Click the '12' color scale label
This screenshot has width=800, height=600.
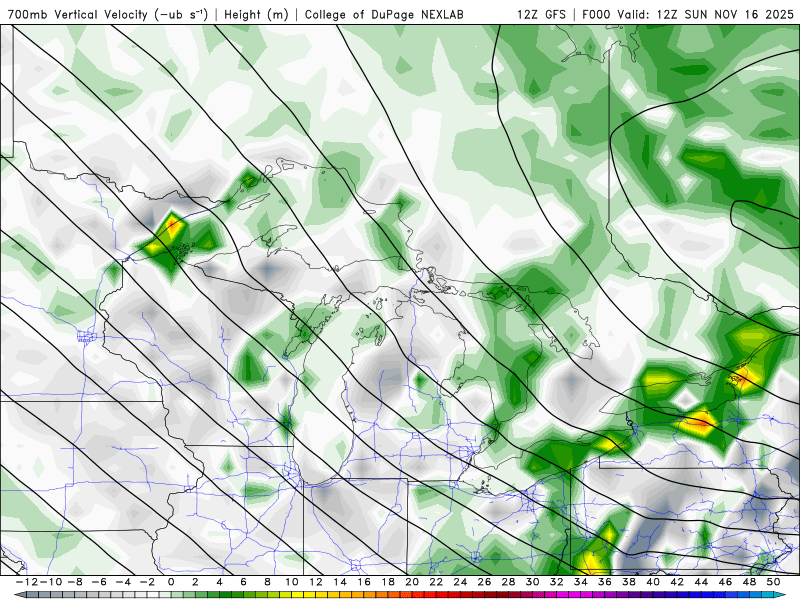point(316,582)
